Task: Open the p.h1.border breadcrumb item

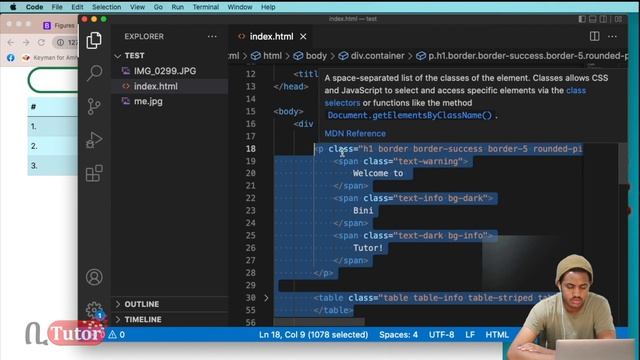Action: (x=522, y=56)
